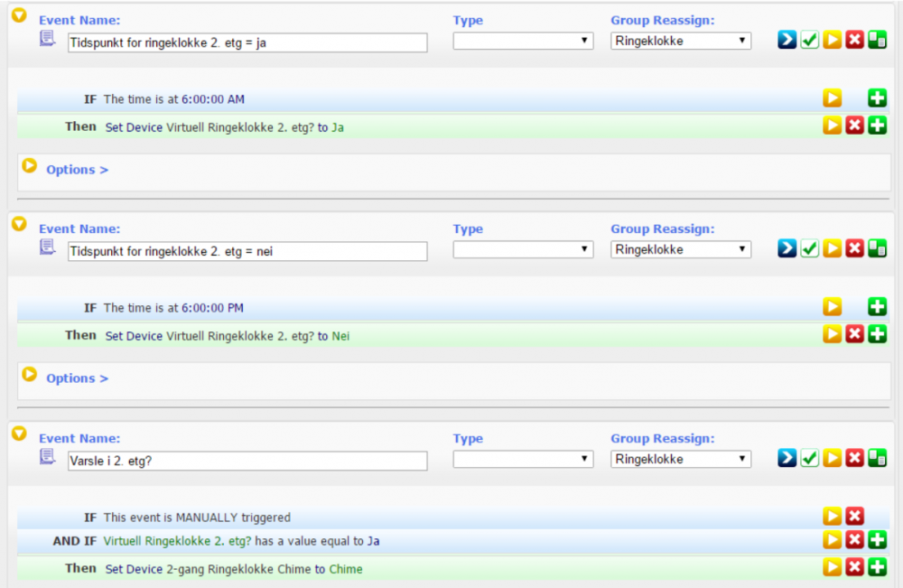Screen dimensions: 903x588
Task: Click the 'Varsle i 2. etg?' event name field
Action: point(247,461)
